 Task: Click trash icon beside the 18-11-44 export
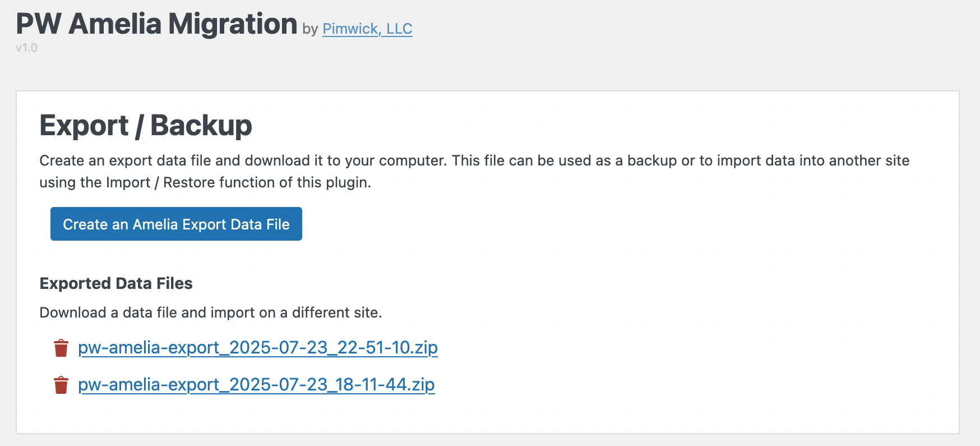(61, 385)
